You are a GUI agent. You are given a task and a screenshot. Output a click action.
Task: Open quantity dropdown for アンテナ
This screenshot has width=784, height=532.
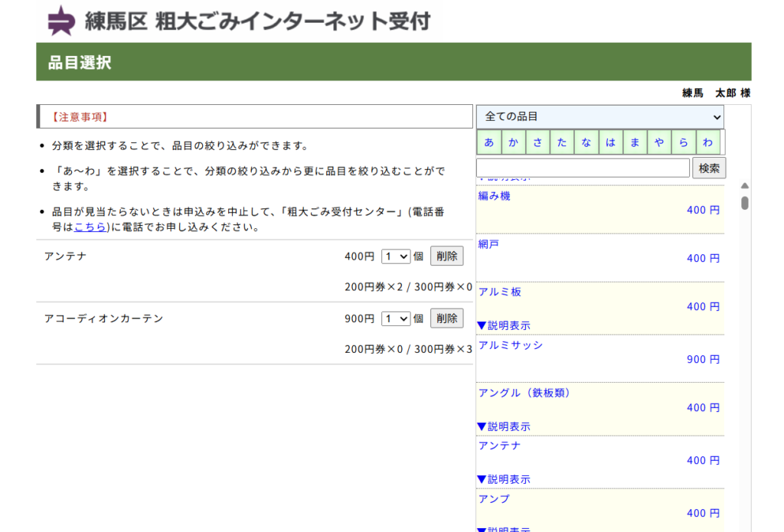tap(396, 256)
